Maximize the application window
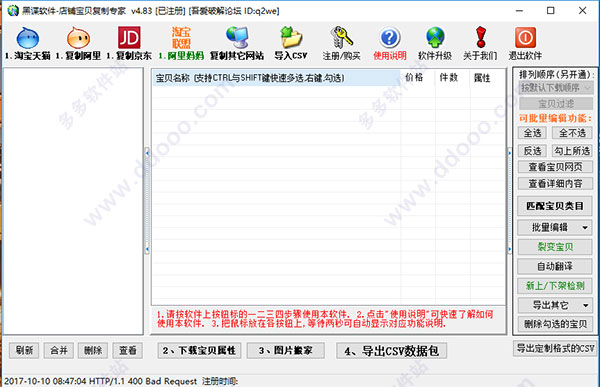Viewport: 600px width, 387px height. pos(551,11)
